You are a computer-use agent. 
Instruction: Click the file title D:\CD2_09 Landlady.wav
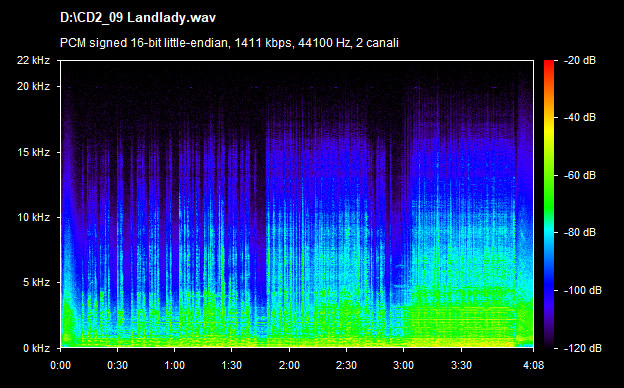tap(138, 18)
